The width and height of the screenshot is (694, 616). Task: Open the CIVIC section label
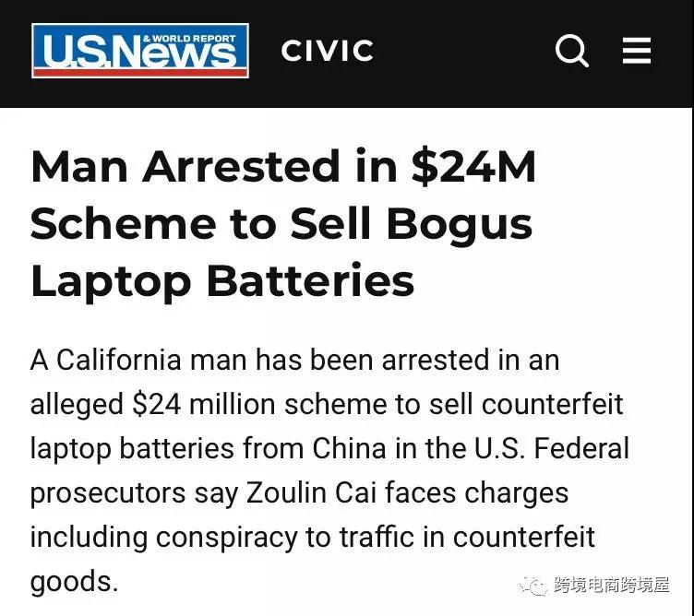coord(327,51)
